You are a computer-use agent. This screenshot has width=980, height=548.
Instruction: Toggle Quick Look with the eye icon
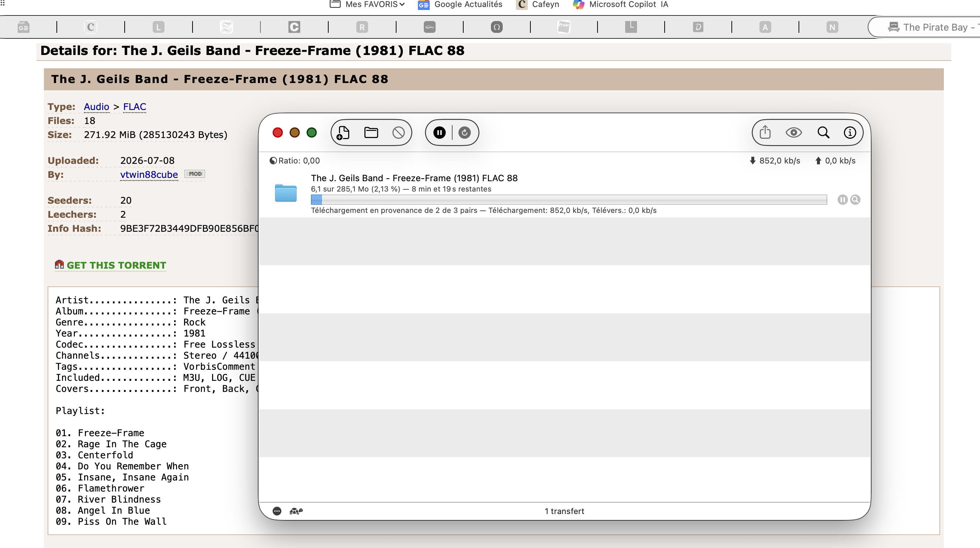pos(794,133)
